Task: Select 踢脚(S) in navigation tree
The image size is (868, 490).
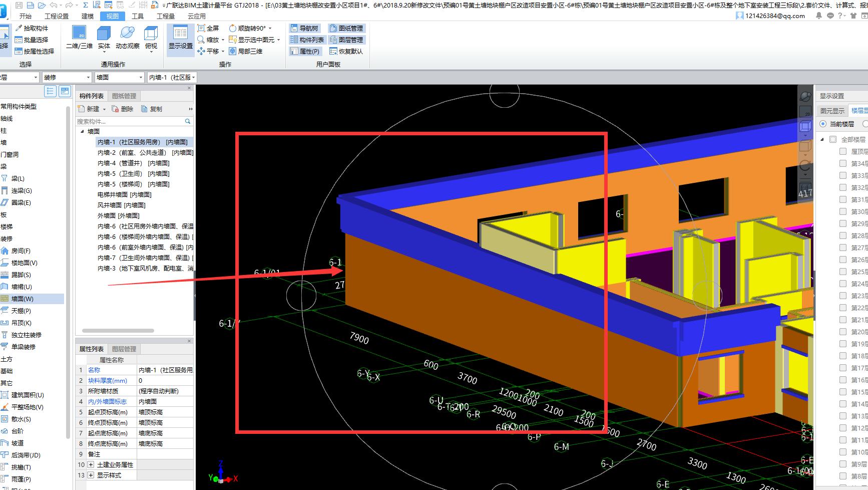Action: (17, 275)
